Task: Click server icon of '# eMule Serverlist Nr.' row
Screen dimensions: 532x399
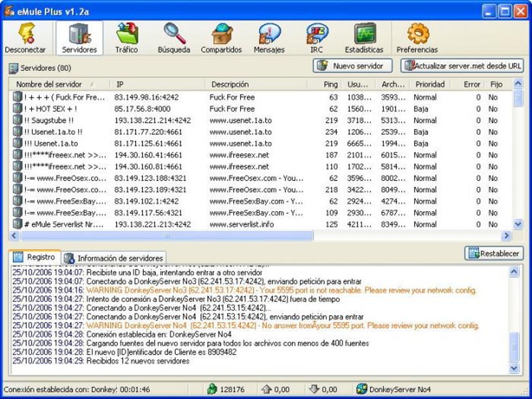Action: point(17,224)
